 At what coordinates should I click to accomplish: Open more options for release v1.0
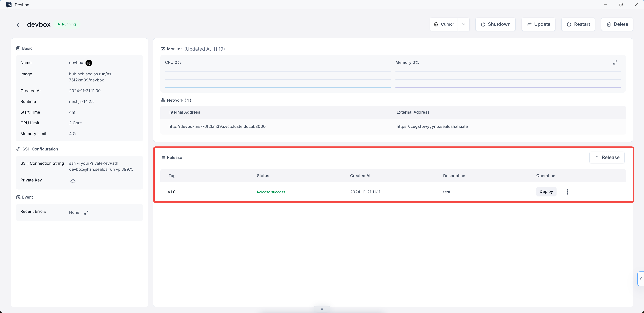(x=567, y=192)
